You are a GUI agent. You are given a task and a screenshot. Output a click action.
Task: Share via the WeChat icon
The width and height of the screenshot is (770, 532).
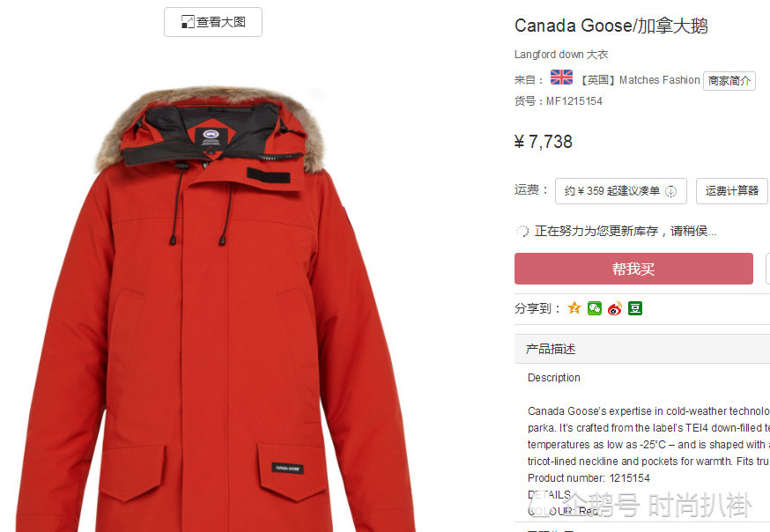pyautogui.click(x=595, y=308)
